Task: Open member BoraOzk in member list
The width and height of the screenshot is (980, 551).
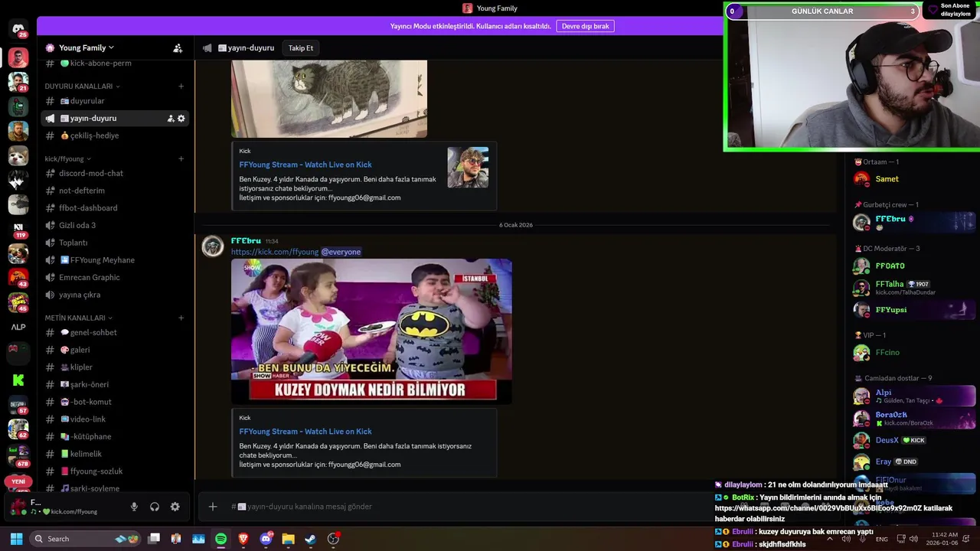Action: (913, 419)
